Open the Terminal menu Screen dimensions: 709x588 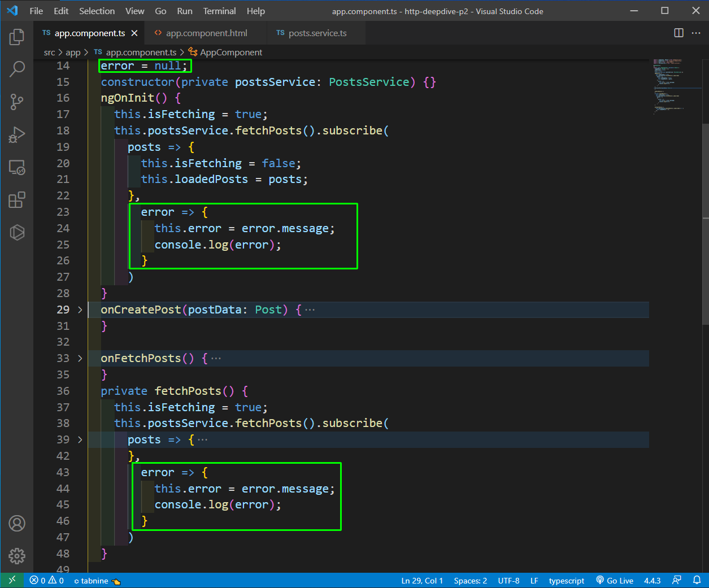pos(219,11)
